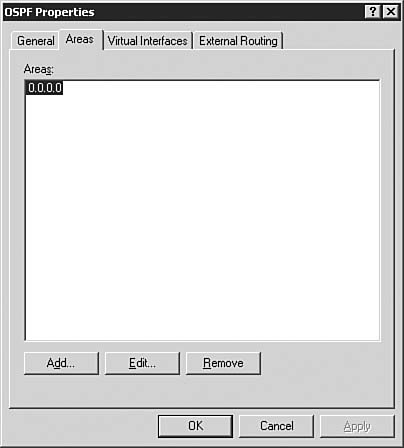Click the Add... button
This screenshot has height=448, width=404.
point(61,363)
